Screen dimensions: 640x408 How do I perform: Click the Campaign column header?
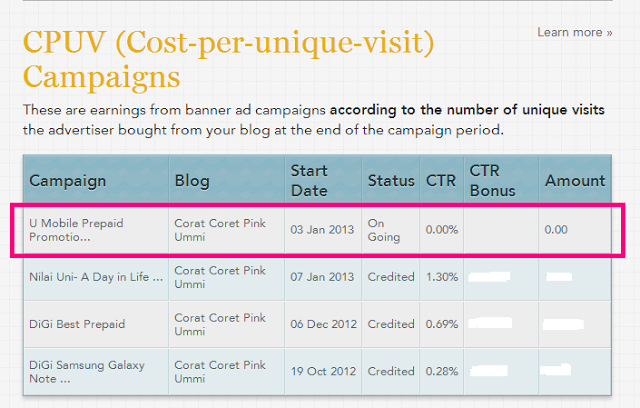pyautogui.click(x=69, y=181)
